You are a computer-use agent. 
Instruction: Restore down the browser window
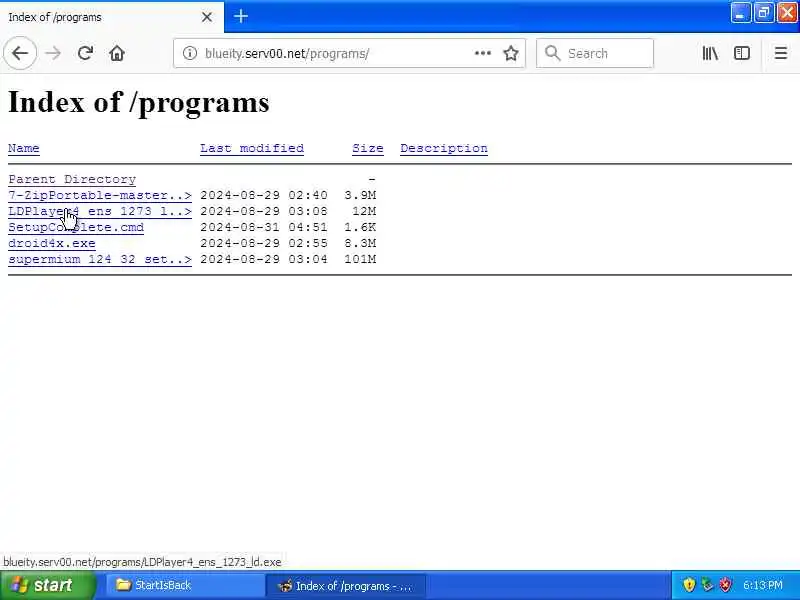[x=764, y=13]
